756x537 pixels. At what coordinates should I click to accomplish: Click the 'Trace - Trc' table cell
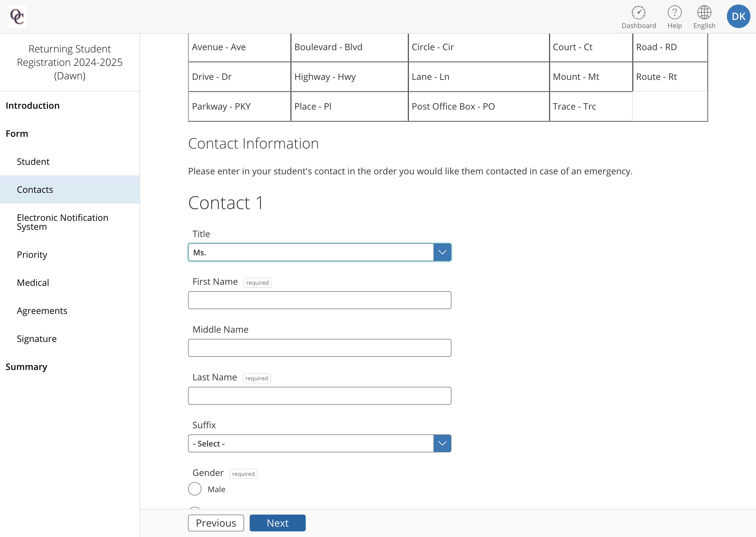tap(591, 107)
